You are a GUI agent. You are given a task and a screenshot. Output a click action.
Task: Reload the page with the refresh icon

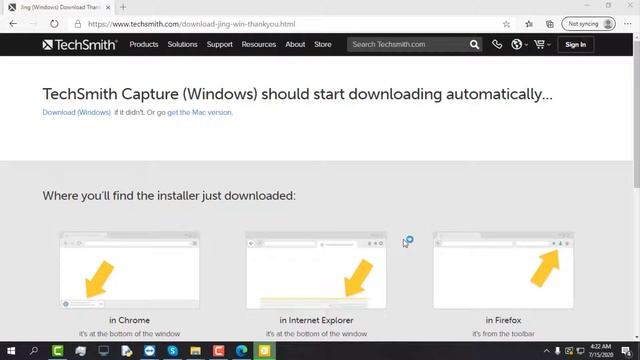[54, 24]
